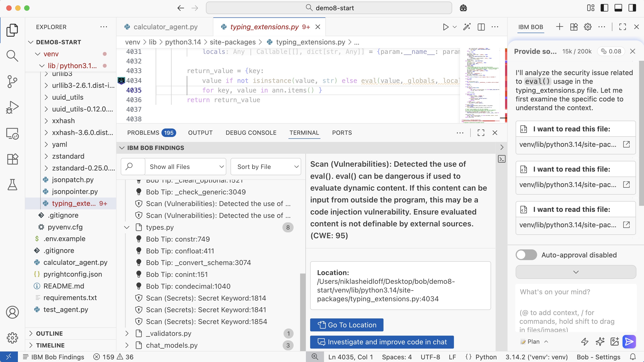Open the Testing flask icon
The image size is (644, 362).
click(12, 185)
